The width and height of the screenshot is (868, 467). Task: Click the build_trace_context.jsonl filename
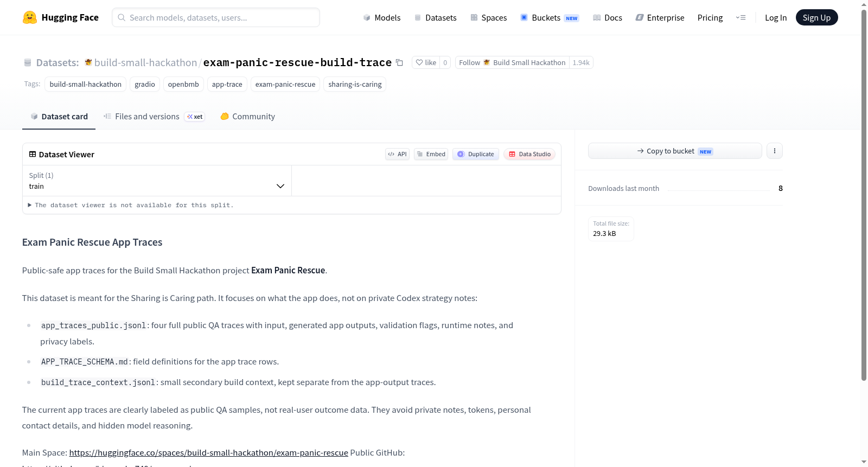[98, 382]
